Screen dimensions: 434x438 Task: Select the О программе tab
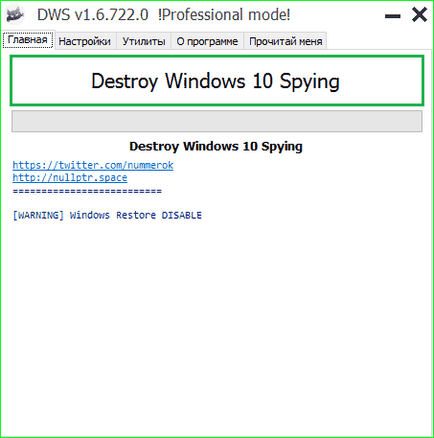[x=207, y=41]
